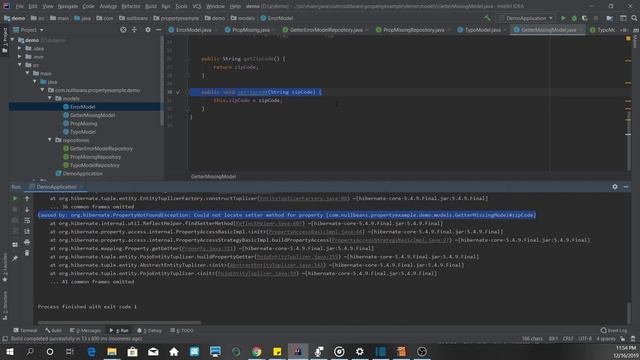640x360 pixels.
Task: Print the Run console output
Action: (x=27, y=242)
